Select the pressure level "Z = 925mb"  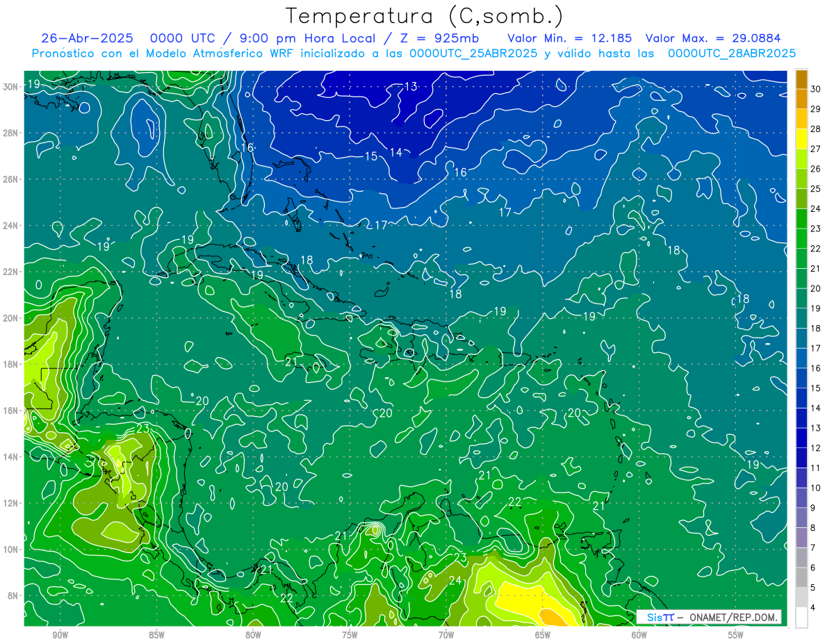(x=439, y=38)
